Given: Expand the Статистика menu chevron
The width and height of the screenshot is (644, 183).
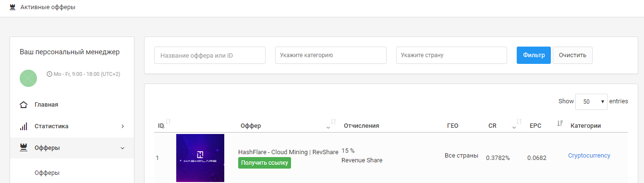Looking at the screenshot, I should click(x=122, y=126).
